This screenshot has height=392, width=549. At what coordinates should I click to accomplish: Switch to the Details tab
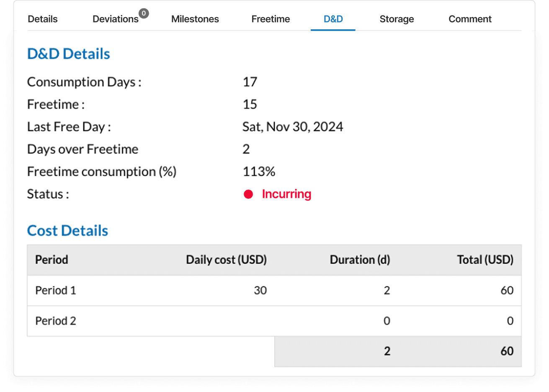pos(42,19)
